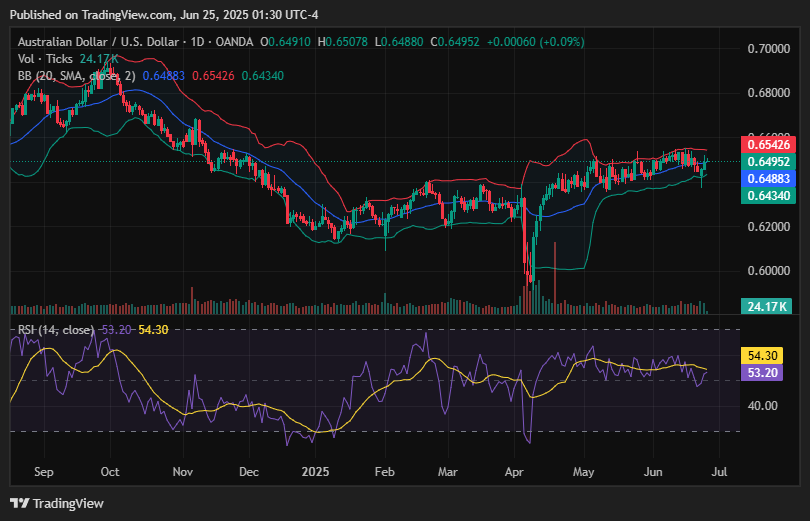Click the blue 0.64883 BB basis value in legend
810x521 pixels.
coord(164,76)
